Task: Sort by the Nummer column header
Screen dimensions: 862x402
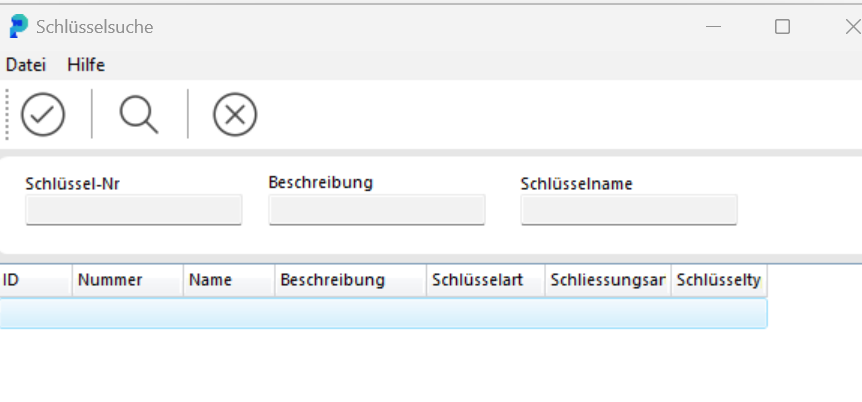Action: [128, 280]
